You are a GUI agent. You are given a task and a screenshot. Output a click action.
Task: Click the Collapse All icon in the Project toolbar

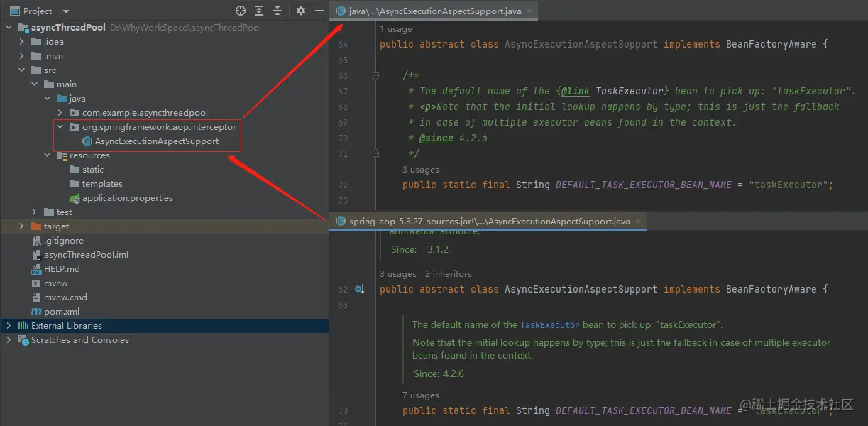(278, 11)
